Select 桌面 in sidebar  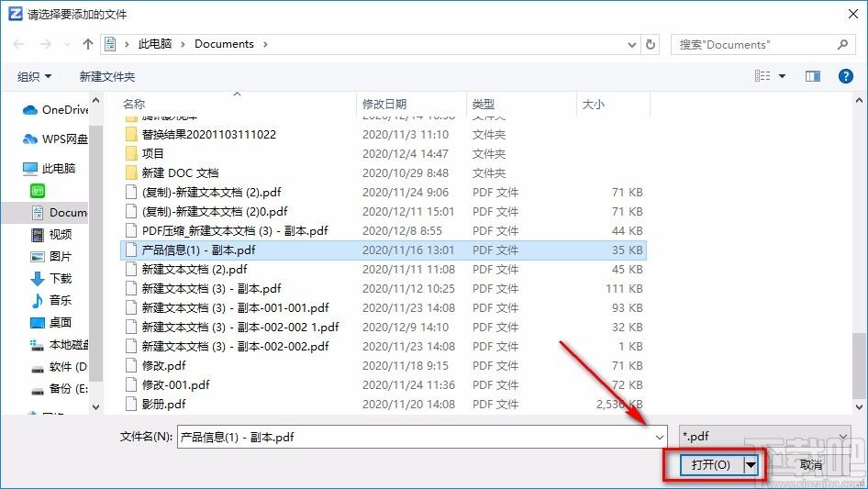coord(51,322)
